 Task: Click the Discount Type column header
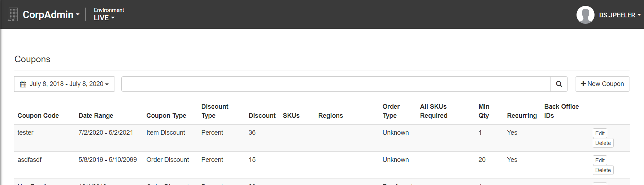click(x=215, y=111)
